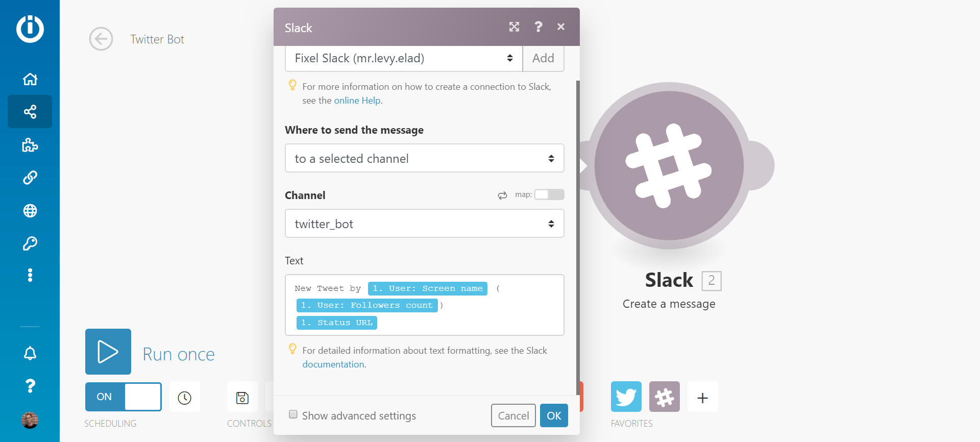Click Run once play button
The height and width of the screenshot is (442, 980).
click(108, 352)
